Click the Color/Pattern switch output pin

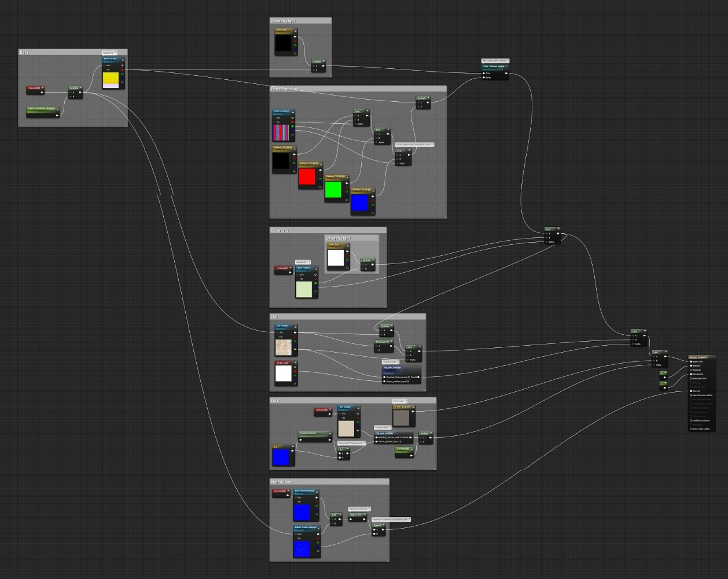pos(506,74)
